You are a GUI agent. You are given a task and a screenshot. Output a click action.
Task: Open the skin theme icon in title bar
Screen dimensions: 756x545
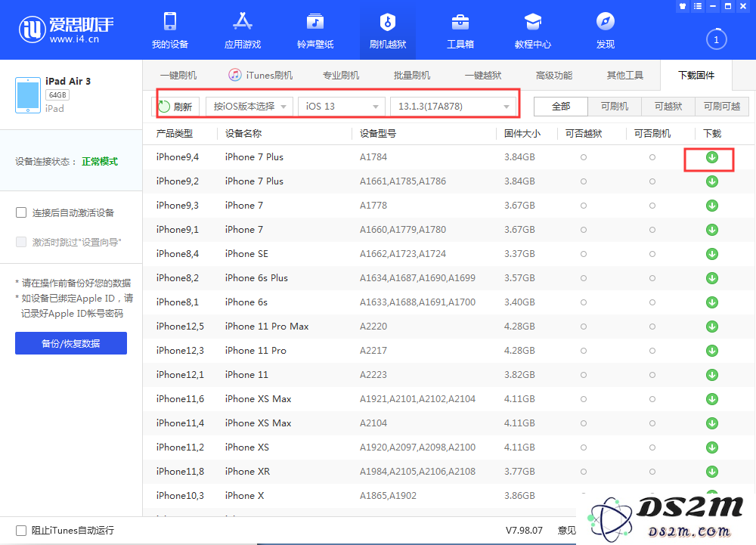[x=682, y=6]
